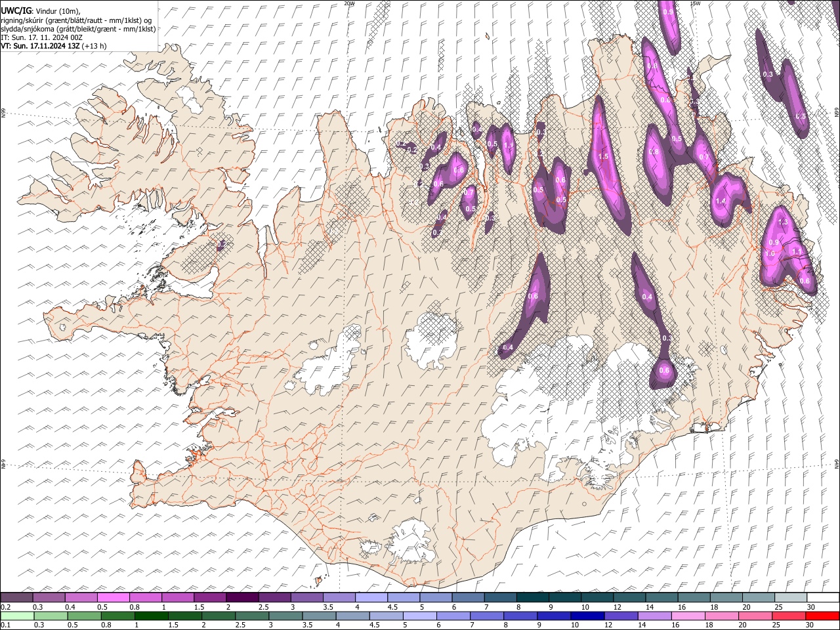Pick the light pink 16 swatch, rain scale

tap(688, 616)
